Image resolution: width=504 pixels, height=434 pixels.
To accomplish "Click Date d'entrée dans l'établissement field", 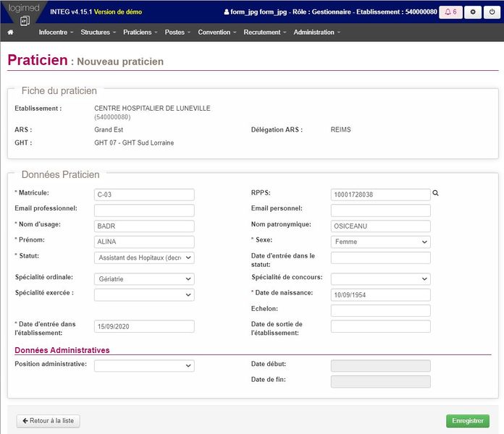I will (144, 326).
